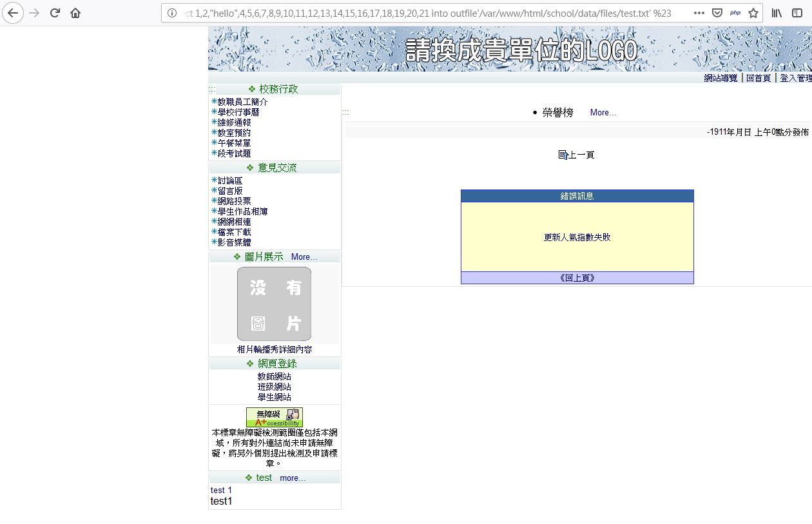Click the Pocket save icon

717,13
